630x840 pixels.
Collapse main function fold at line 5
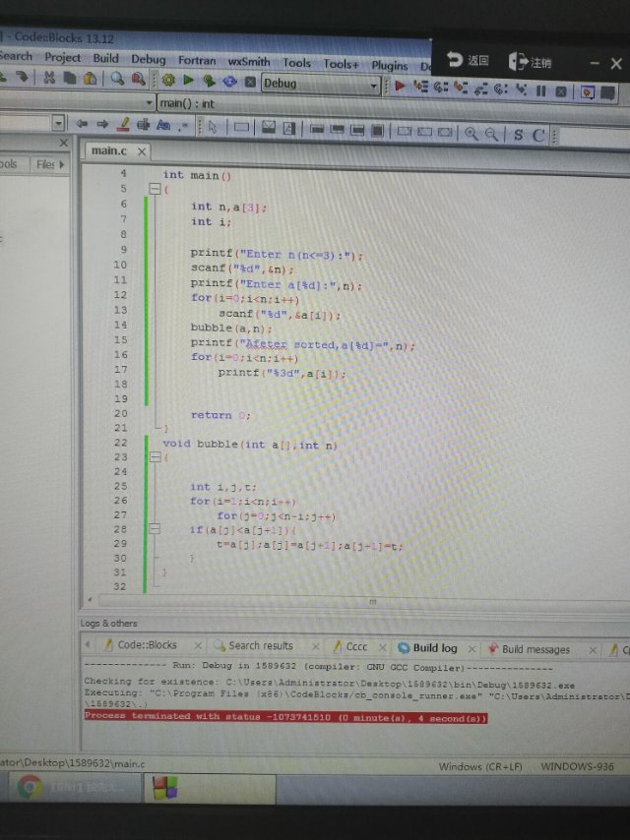[155, 189]
